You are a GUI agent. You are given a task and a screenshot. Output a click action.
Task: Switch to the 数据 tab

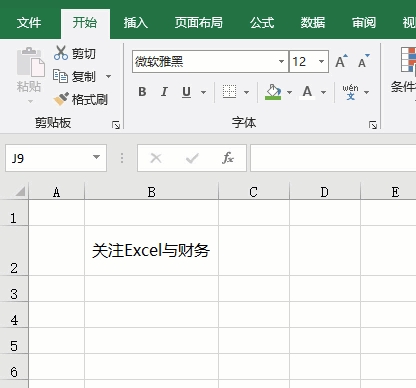313,23
